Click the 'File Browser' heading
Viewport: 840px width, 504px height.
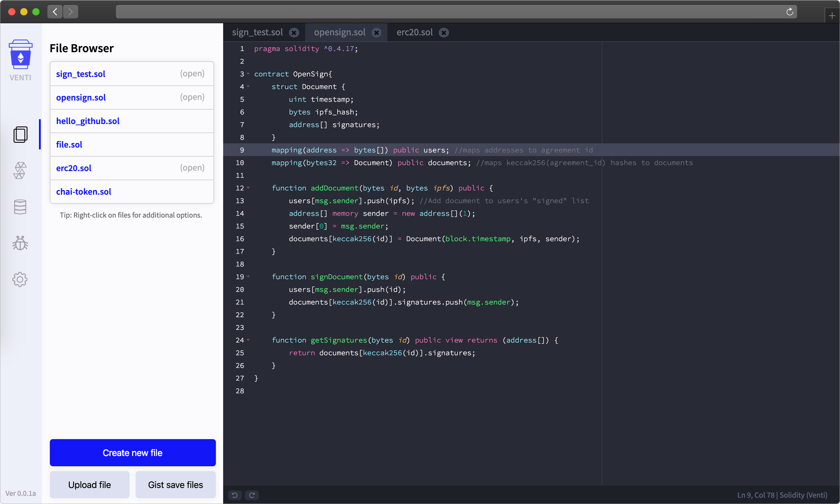click(x=82, y=48)
